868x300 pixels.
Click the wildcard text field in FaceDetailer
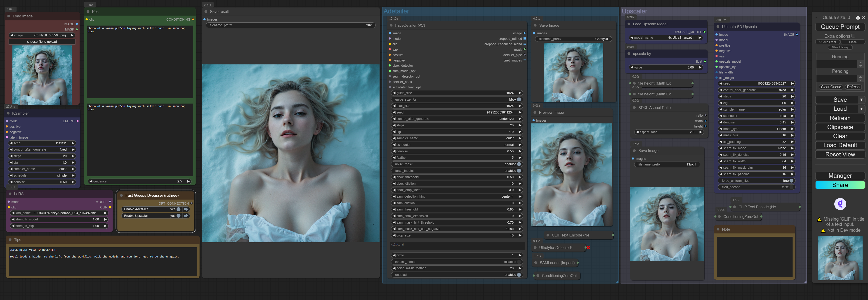point(457,246)
